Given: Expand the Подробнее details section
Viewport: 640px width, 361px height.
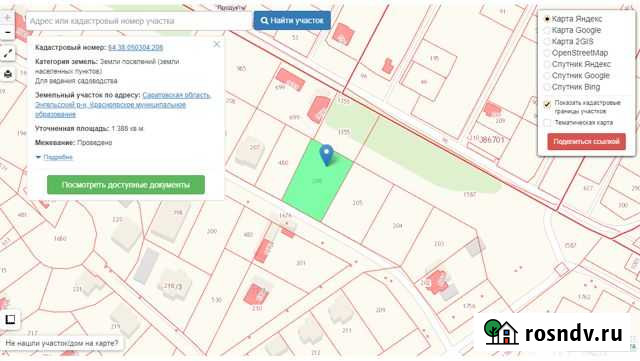Looking at the screenshot, I should [55, 157].
